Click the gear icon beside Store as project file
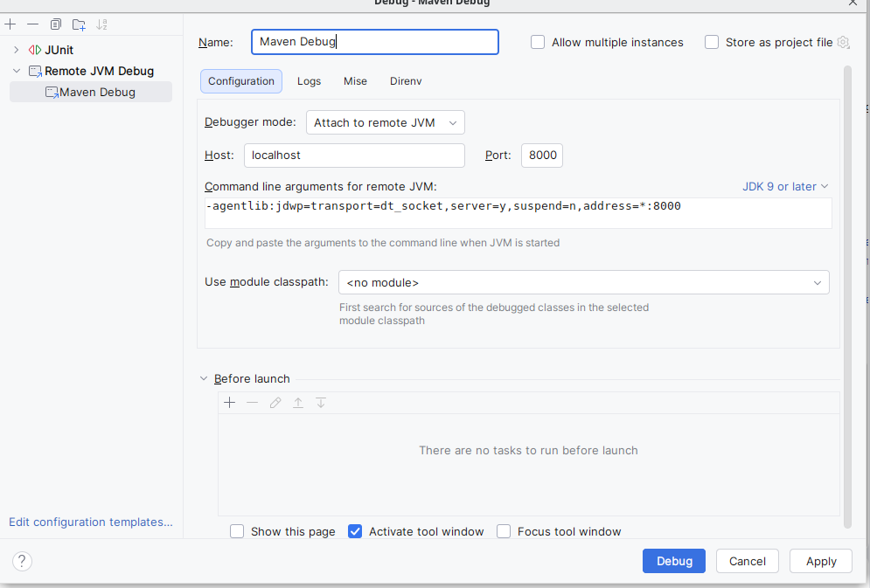The height and width of the screenshot is (588, 870). [843, 42]
